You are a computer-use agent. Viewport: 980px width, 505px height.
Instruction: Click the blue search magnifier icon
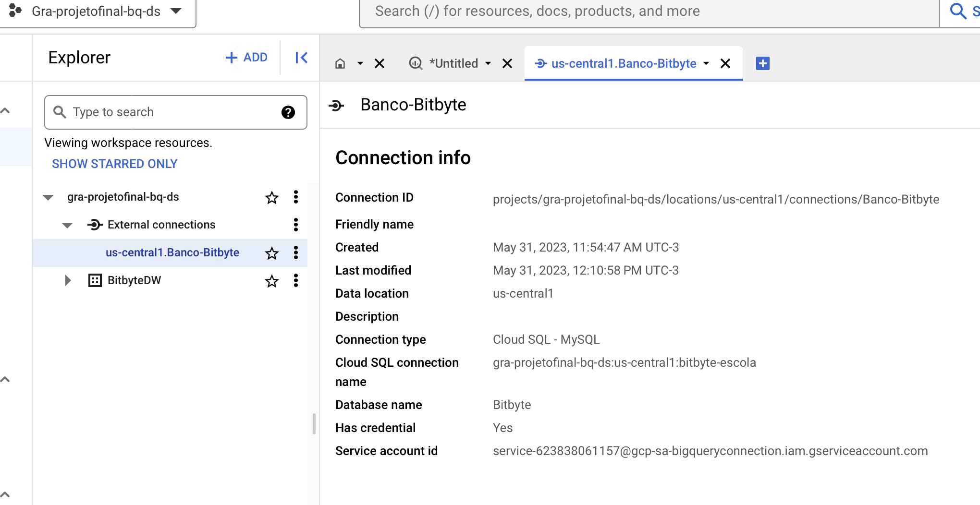958,11
